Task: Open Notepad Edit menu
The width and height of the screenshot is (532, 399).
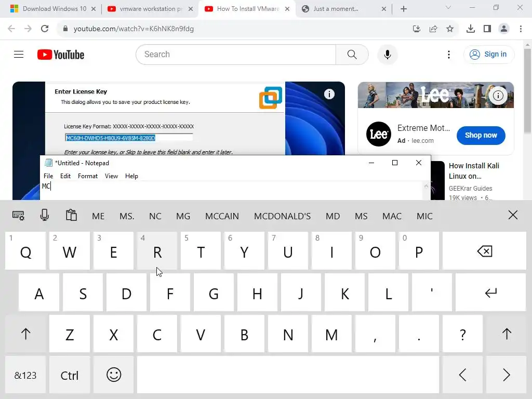Action: coord(65,176)
